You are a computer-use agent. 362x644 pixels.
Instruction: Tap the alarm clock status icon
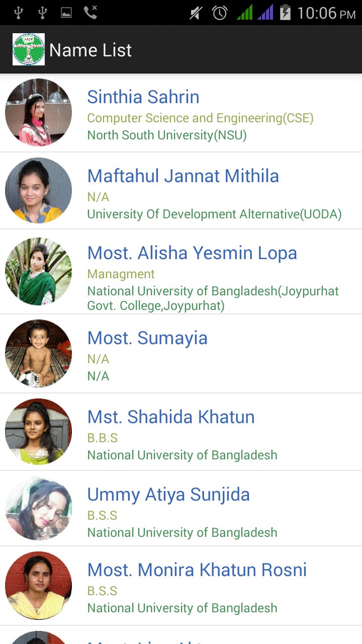[x=220, y=13]
